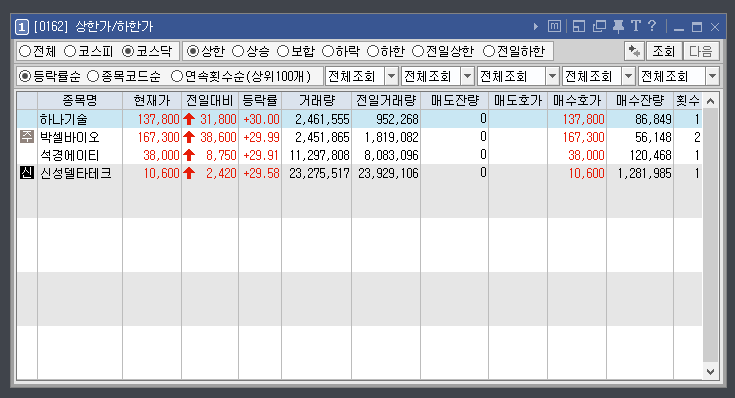Sort by 종목코드순 radio option

[93, 76]
